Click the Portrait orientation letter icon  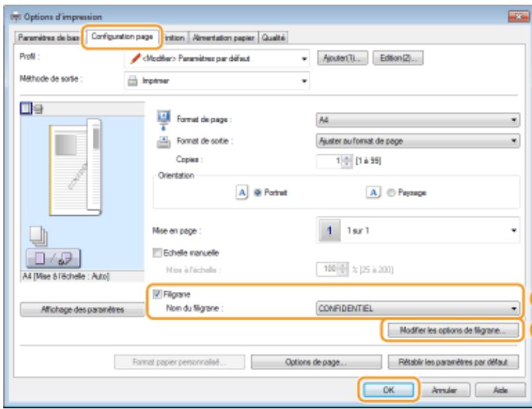[242, 193]
